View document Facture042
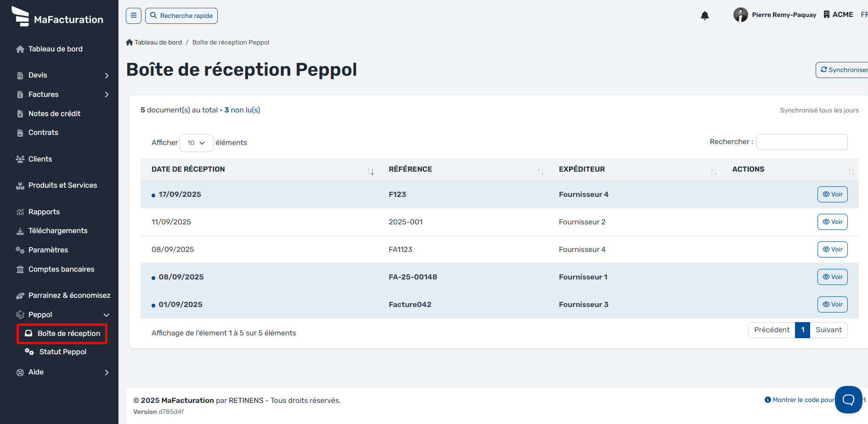Screen dimensions: 868x424 click(x=832, y=305)
